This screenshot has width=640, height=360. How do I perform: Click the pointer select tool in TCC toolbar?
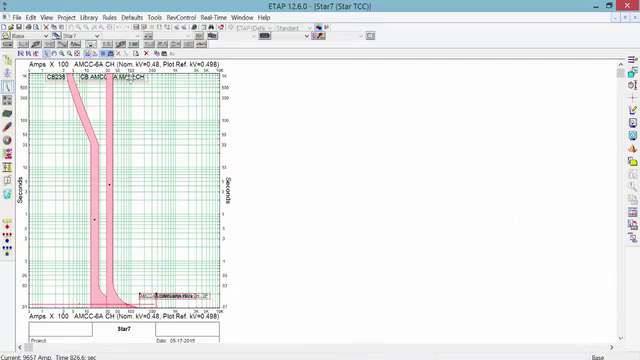click(46, 53)
